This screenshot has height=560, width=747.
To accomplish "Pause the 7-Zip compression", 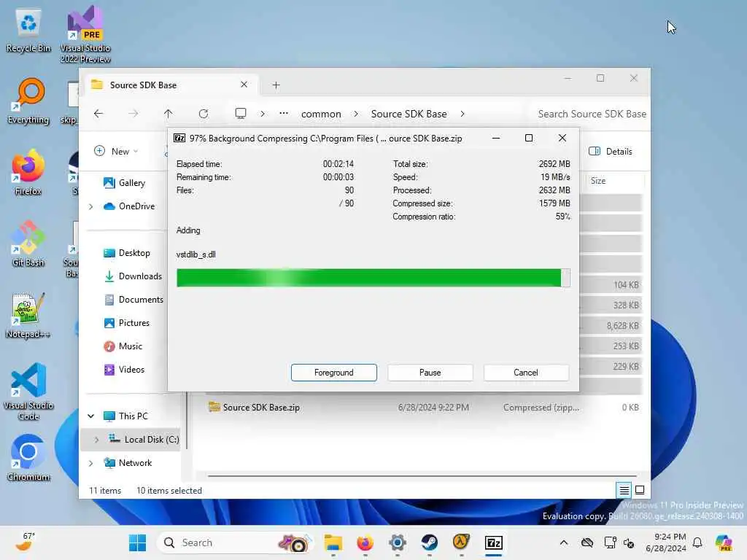I will coord(430,373).
